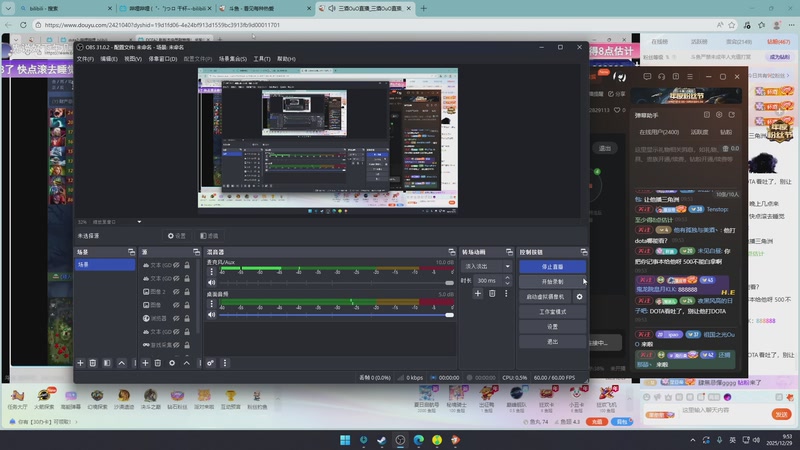Add a new transition with the plus icon
This screenshot has width=800, height=450.
pyautogui.click(x=478, y=293)
